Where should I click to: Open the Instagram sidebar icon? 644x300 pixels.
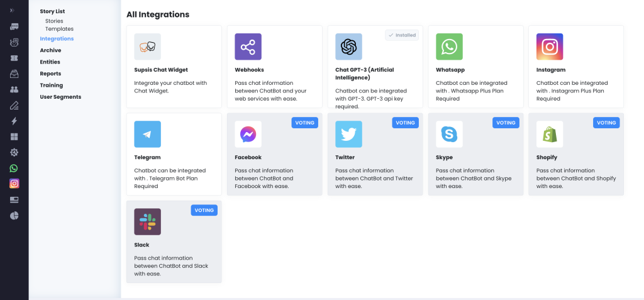[x=14, y=184]
